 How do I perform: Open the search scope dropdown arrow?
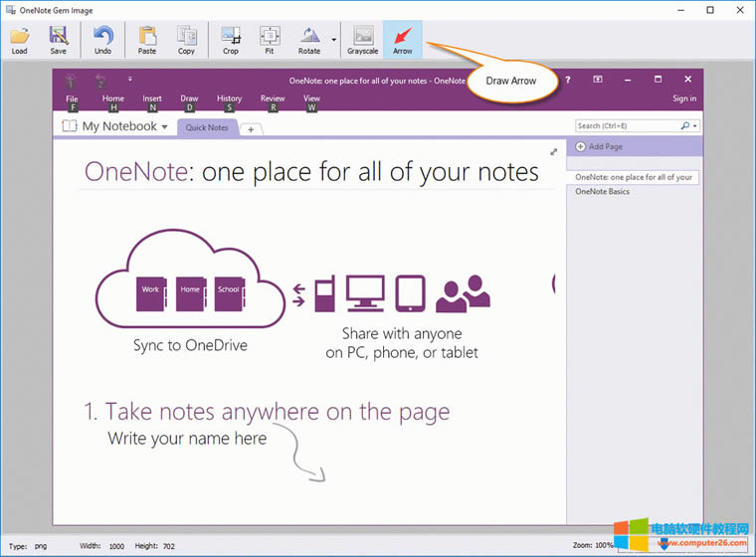coord(695,126)
